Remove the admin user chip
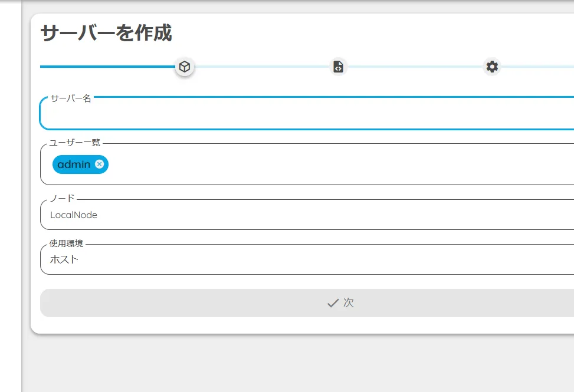 [100, 164]
